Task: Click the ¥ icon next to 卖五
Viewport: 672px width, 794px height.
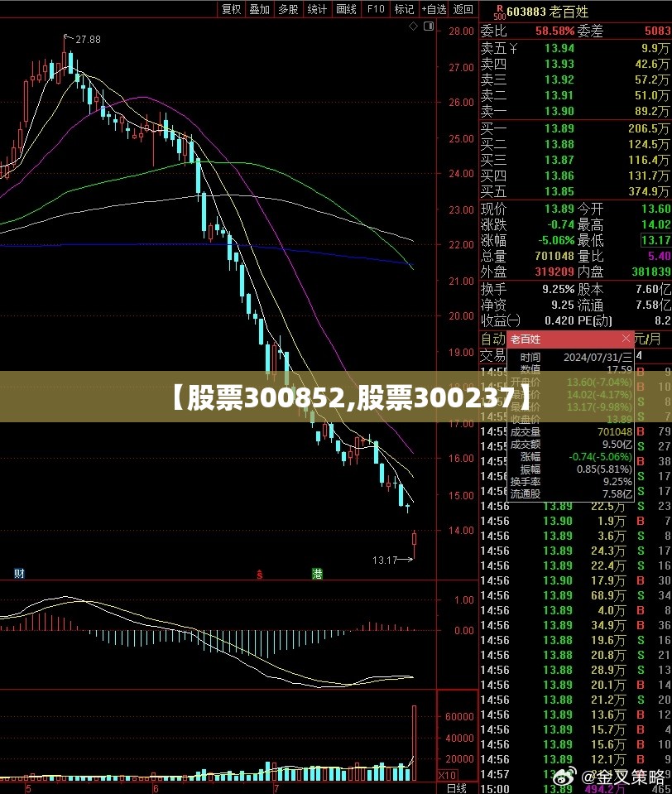Action: point(513,49)
